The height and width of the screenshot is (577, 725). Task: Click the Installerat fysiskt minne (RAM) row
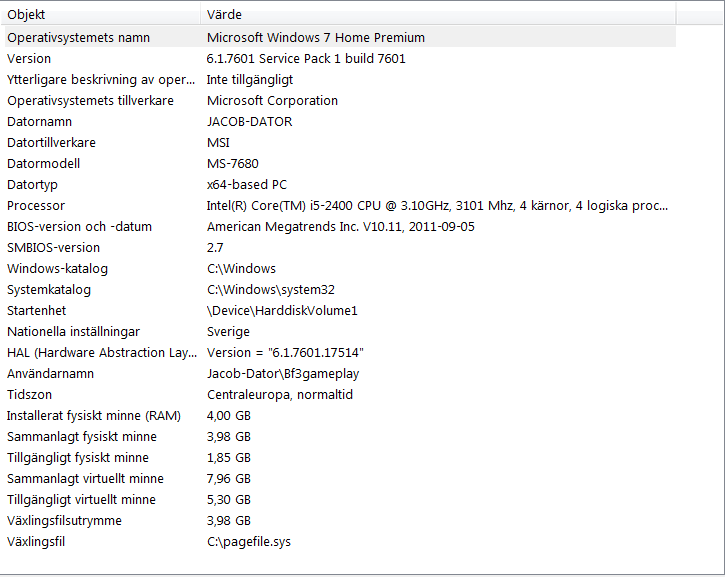pos(93,415)
